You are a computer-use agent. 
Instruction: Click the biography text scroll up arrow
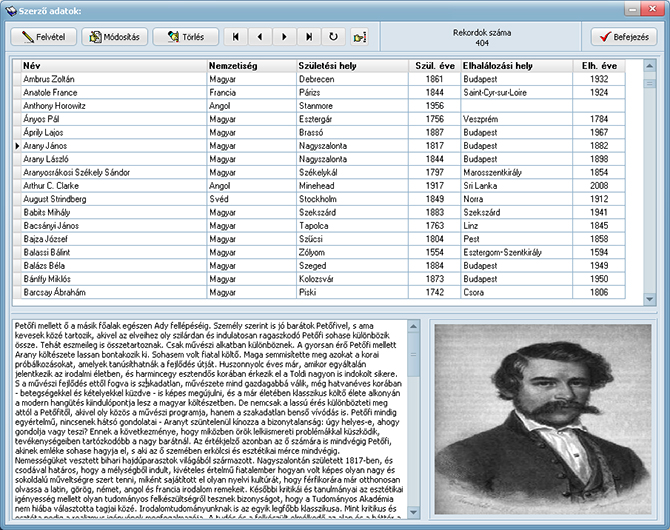(413, 327)
